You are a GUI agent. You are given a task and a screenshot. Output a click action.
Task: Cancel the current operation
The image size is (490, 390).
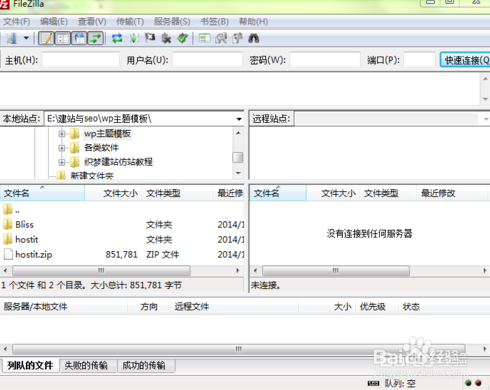(150, 38)
